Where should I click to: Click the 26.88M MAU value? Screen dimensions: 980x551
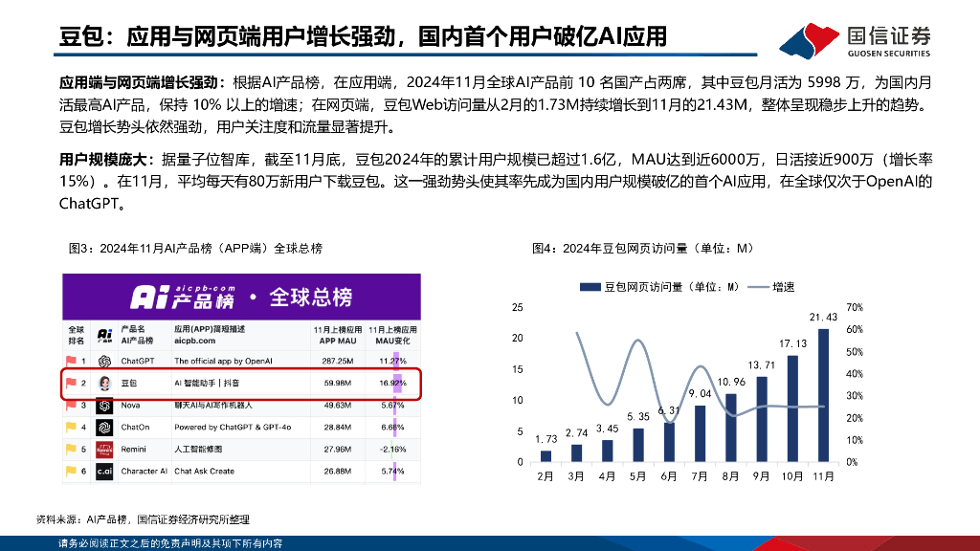pos(338,471)
